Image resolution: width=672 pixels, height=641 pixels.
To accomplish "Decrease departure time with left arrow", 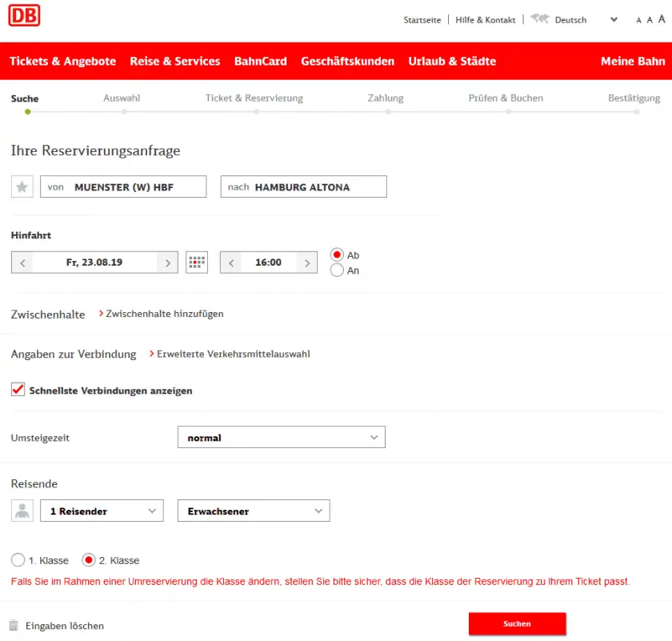I will 231,262.
